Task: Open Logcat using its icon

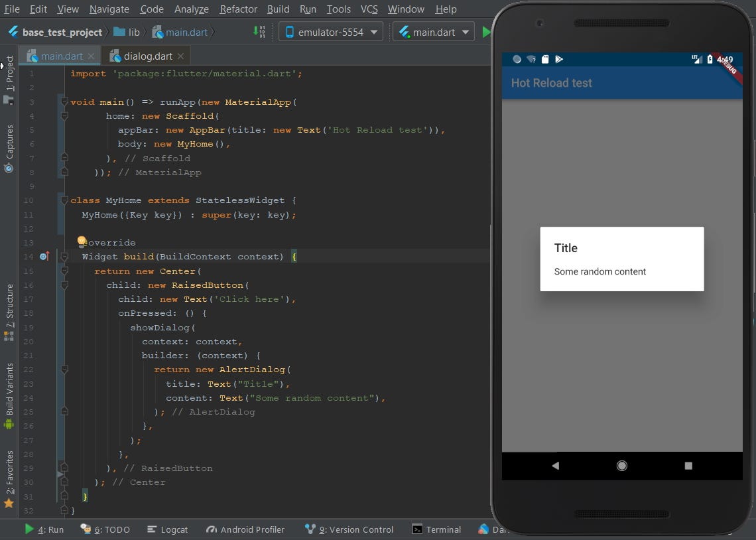Action: [x=167, y=529]
